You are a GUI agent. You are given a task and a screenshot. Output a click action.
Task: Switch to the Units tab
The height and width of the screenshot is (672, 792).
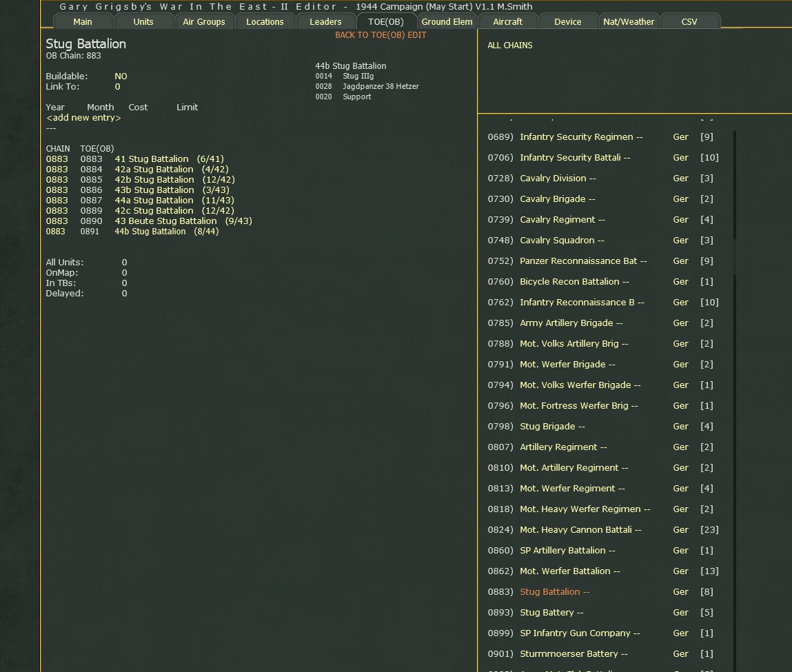point(143,21)
